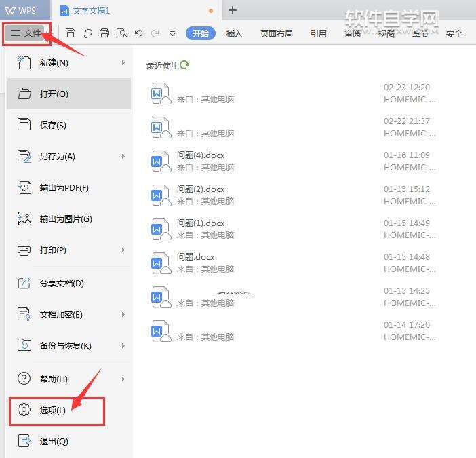Choose 输出为PDF(F) menu entry

(69, 188)
